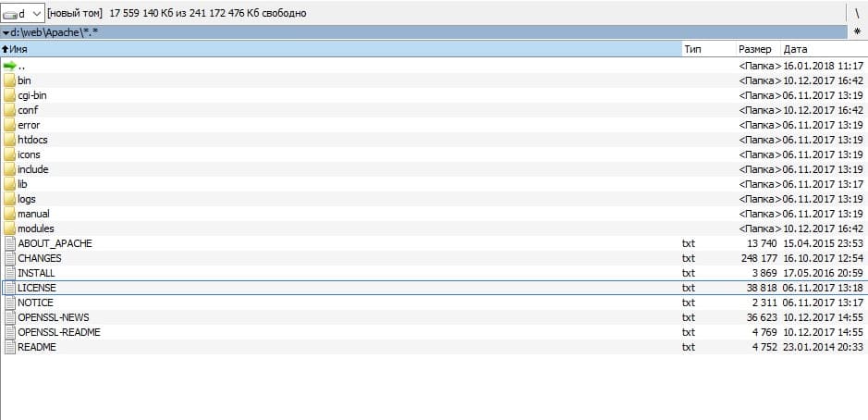Expand the path history arrow before d:\web\Apache
Screen dimensions: 868x420
[6, 32]
